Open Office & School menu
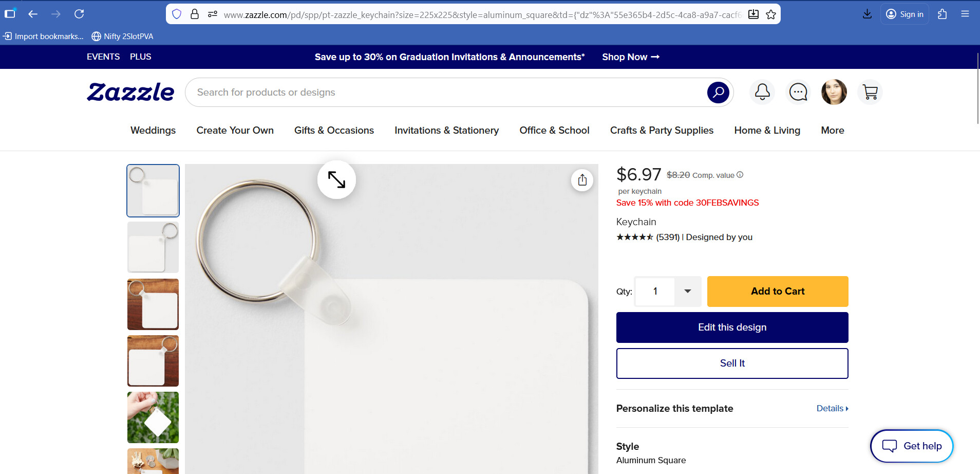The width and height of the screenshot is (980, 474). (x=554, y=131)
